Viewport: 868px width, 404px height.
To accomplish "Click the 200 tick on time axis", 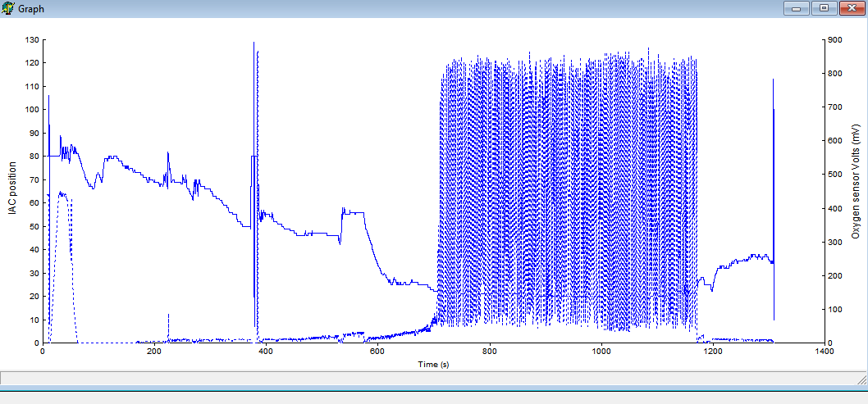I will click(154, 351).
